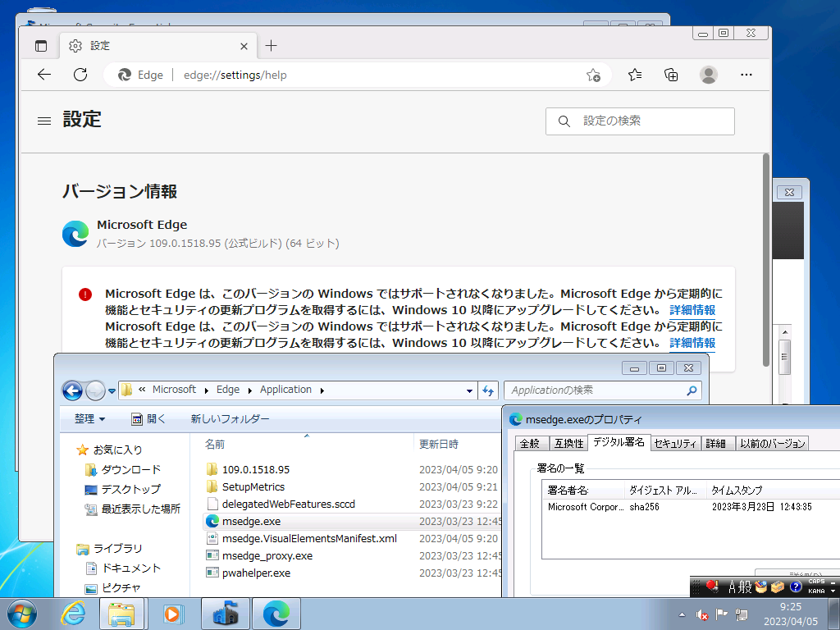Toggle KANA input on the language bar

point(816,592)
